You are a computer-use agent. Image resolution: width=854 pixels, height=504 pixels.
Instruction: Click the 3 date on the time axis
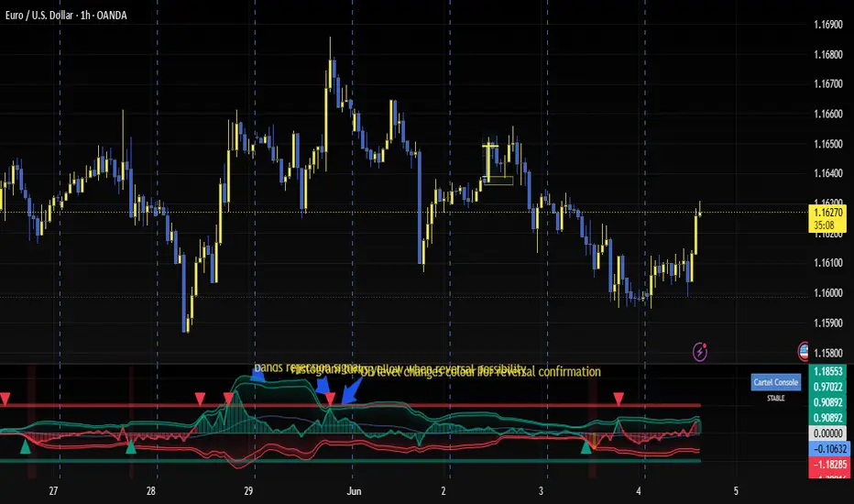pos(541,491)
